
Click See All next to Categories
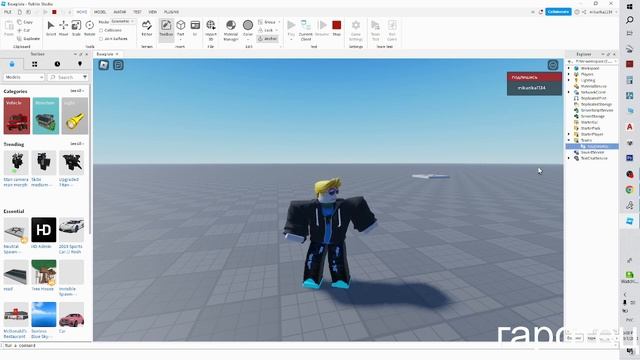(x=76, y=91)
